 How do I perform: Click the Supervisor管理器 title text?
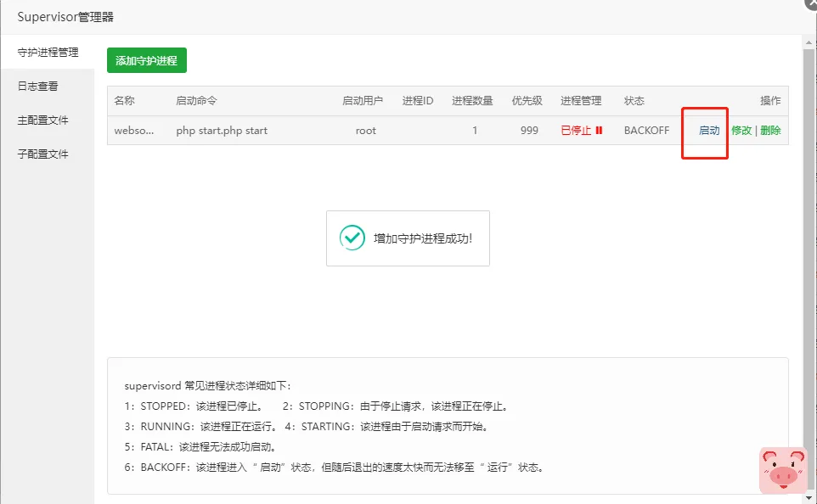pyautogui.click(x=65, y=17)
